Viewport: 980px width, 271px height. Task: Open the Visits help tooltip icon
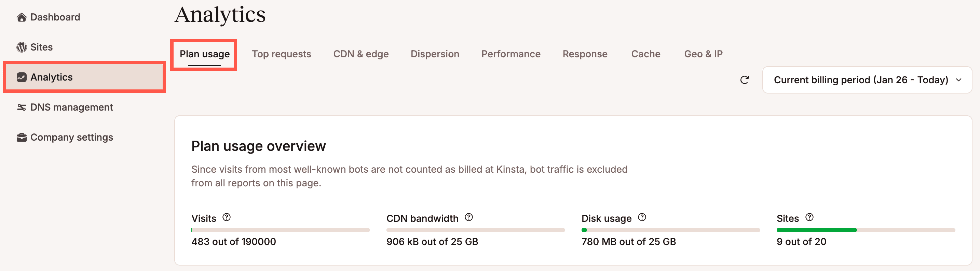(227, 217)
